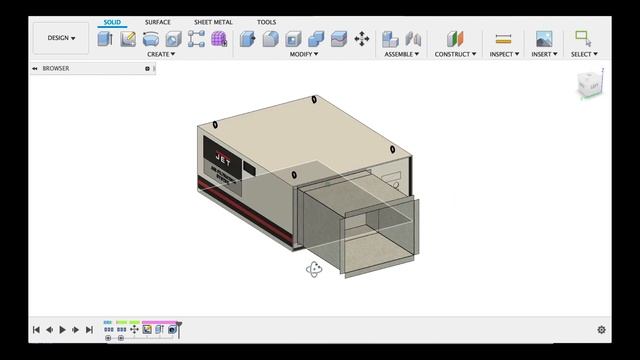This screenshot has width=640, height=360.
Task: Choose the Shell tool
Action: tap(293, 39)
